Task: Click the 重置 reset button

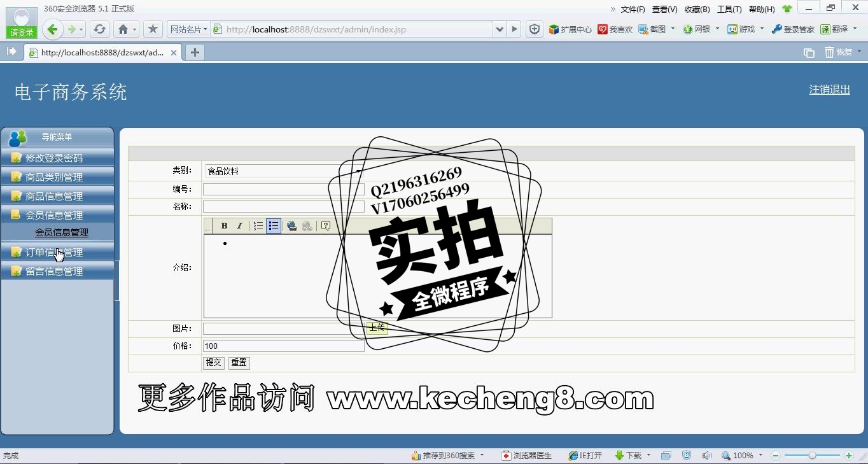Action: pos(239,363)
